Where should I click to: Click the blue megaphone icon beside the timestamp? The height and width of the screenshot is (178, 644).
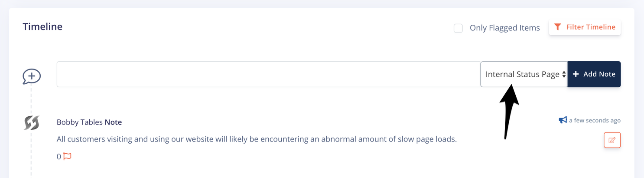click(563, 120)
